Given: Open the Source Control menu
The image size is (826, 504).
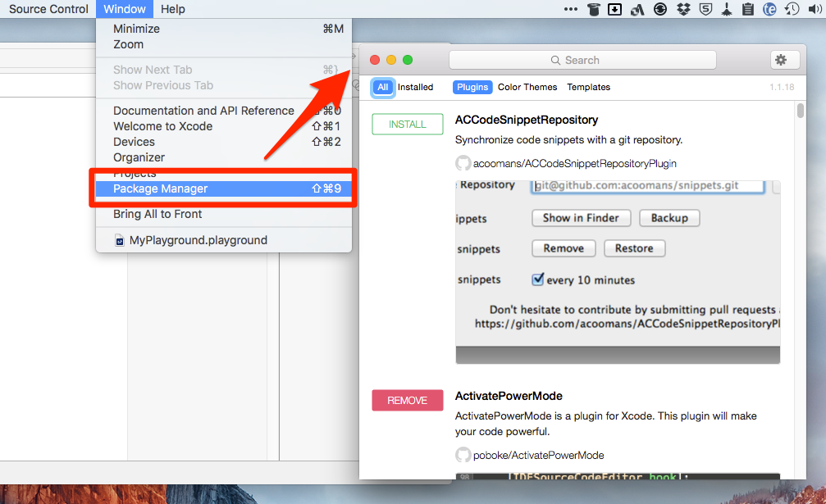Looking at the screenshot, I should 48,9.
